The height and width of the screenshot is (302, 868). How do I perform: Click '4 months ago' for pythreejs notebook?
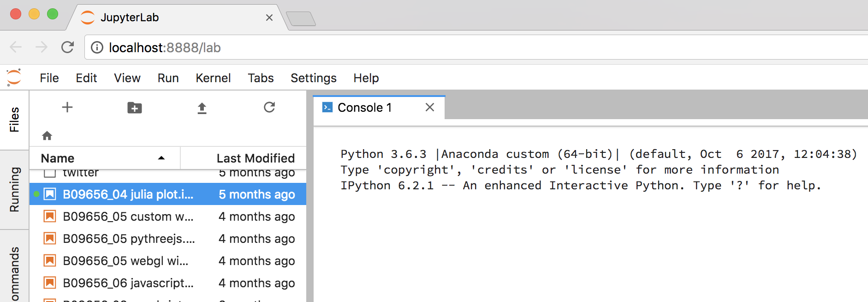click(257, 239)
